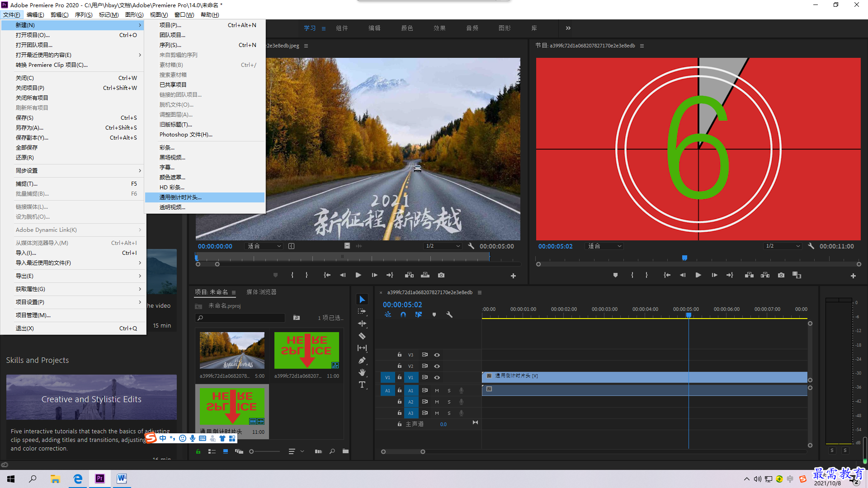Adjust project panel thumbnail zoom slider

(251, 451)
